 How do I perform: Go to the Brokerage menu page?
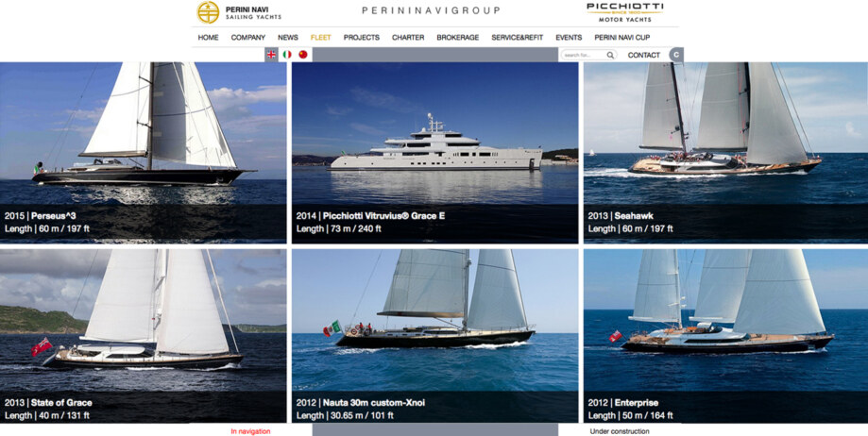(458, 38)
